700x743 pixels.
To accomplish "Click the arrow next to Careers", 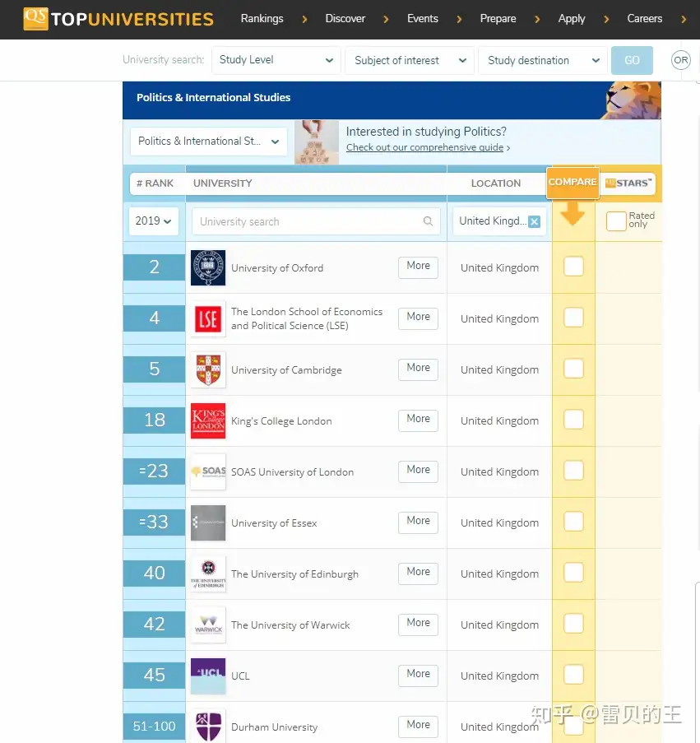I will point(684,20).
